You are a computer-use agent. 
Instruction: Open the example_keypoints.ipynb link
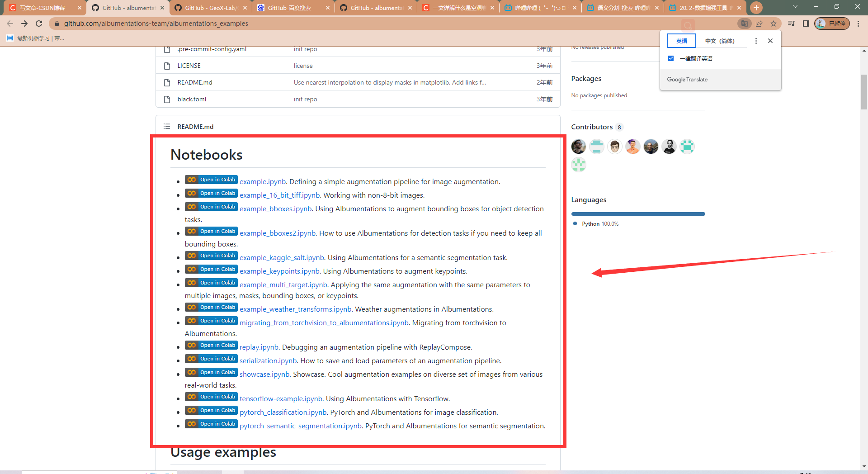279,271
